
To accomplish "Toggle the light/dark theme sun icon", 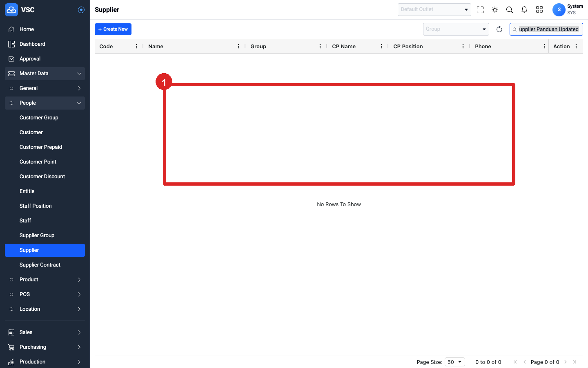I will [495, 10].
